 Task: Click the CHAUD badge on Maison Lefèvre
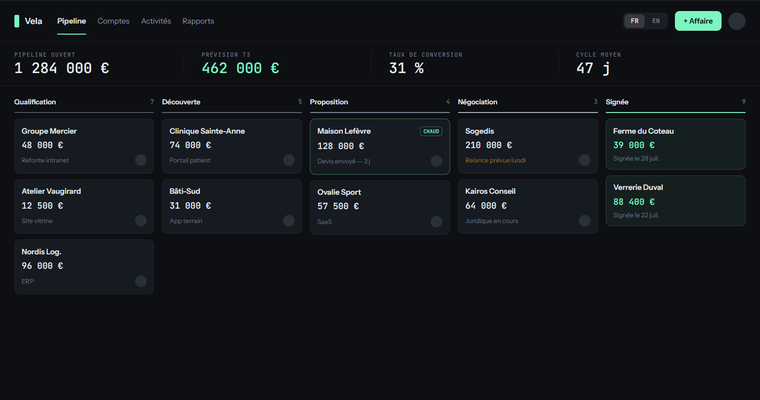tap(431, 131)
